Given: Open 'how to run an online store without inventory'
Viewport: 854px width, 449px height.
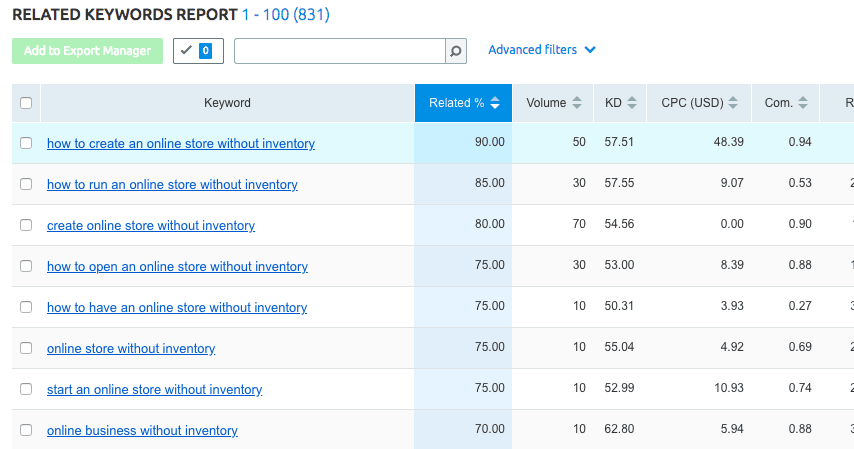Looking at the screenshot, I should pyautogui.click(x=172, y=185).
